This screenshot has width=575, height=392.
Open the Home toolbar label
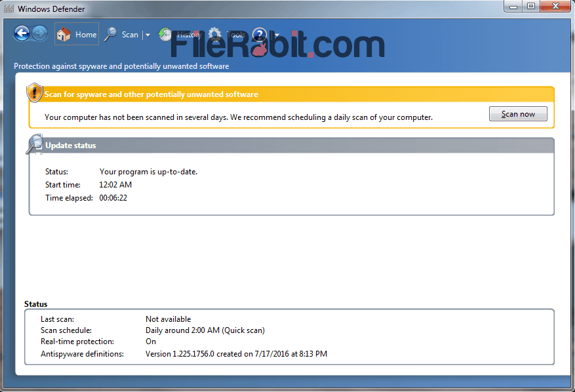[x=86, y=35]
